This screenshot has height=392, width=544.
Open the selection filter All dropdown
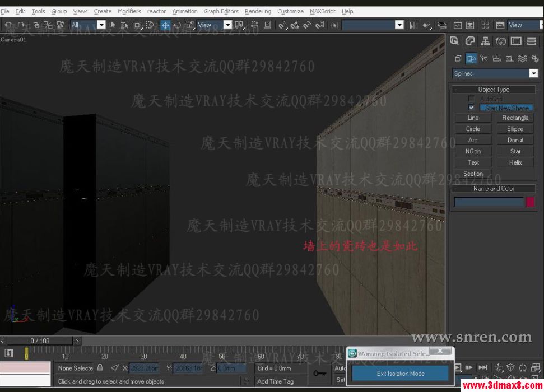coord(101,25)
